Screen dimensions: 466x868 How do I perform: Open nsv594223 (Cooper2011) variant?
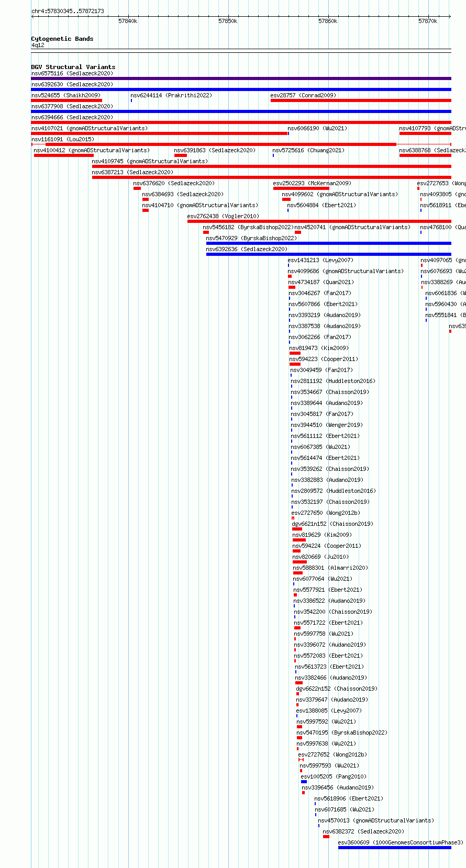[324, 359]
